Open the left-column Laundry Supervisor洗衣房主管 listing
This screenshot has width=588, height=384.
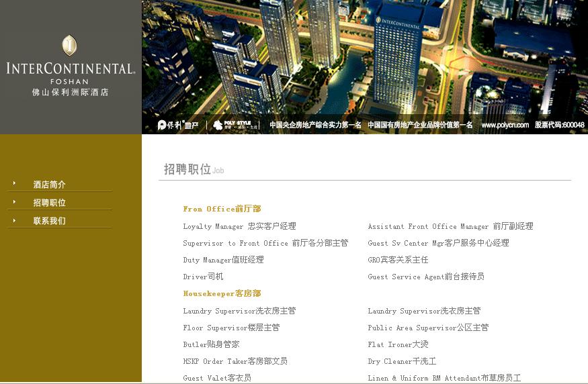tap(240, 311)
